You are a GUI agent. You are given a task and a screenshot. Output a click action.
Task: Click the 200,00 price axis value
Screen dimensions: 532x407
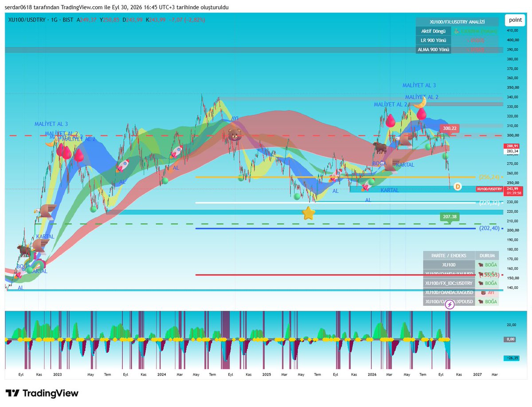tap(512, 230)
